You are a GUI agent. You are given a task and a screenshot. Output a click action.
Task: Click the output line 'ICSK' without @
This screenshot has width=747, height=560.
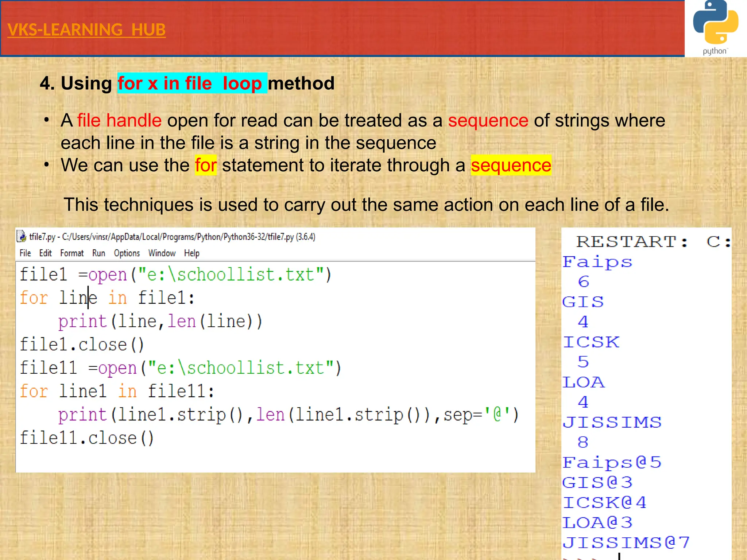pyautogui.click(x=591, y=342)
